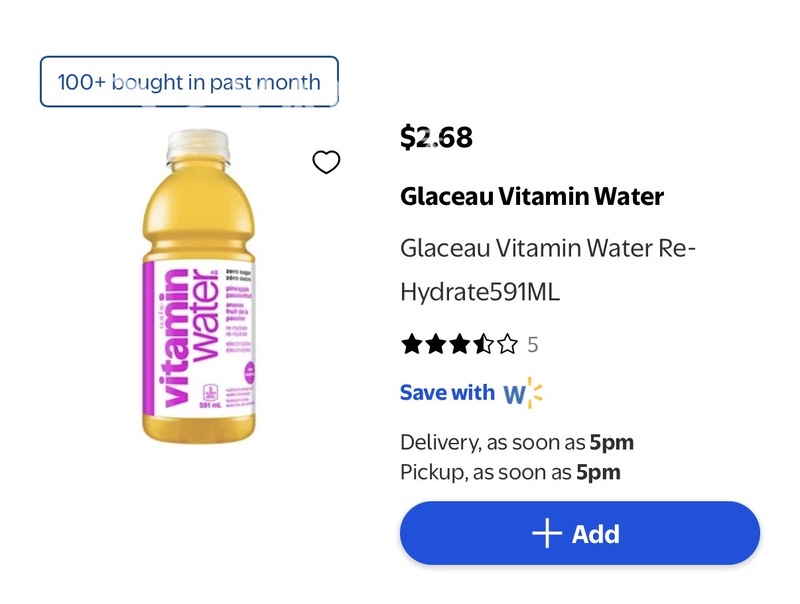Viewport: 800px width, 604px height.
Task: Open the vitamin water bottle image
Action: 205,290
